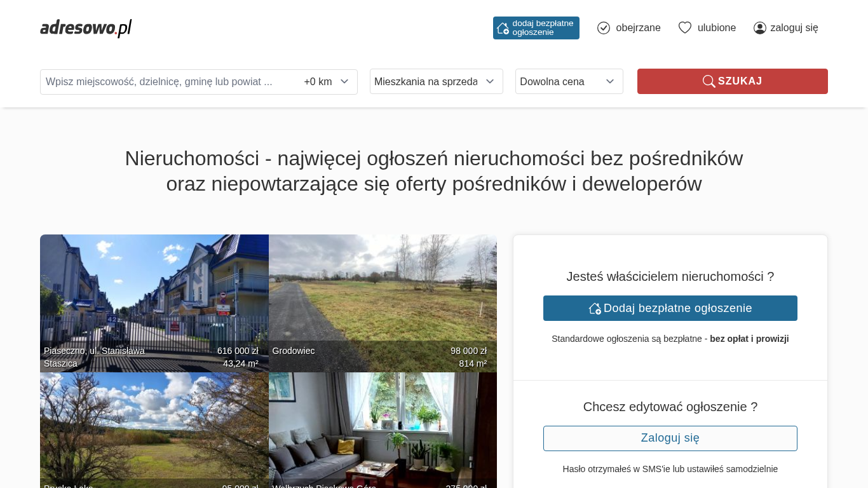The height and width of the screenshot is (488, 868).
Task: Open the Piaseczno Staszica listing thumbnail
Action: (154, 303)
